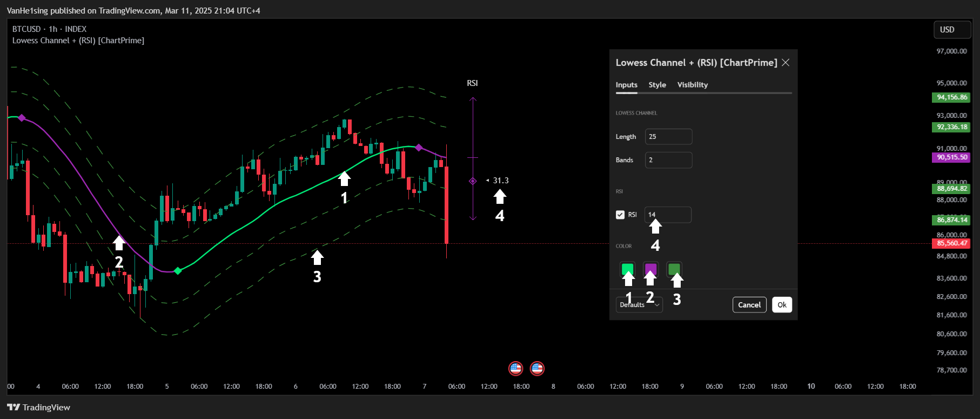Click the second US economic event icon
Viewport: 980px width, 419px height.
tap(537, 369)
